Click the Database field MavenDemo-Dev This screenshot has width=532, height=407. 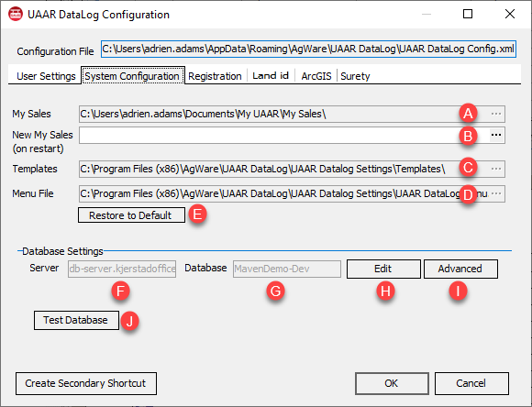point(287,269)
